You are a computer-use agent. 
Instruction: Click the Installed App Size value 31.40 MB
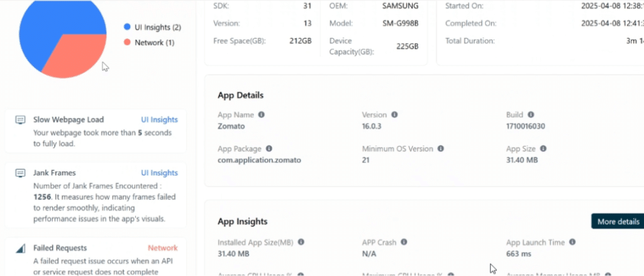pyautogui.click(x=233, y=254)
